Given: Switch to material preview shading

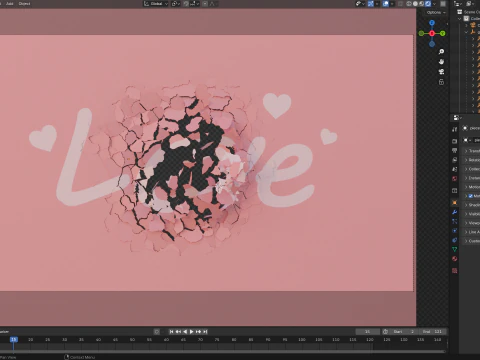Looking at the screenshot, I should (422, 4).
